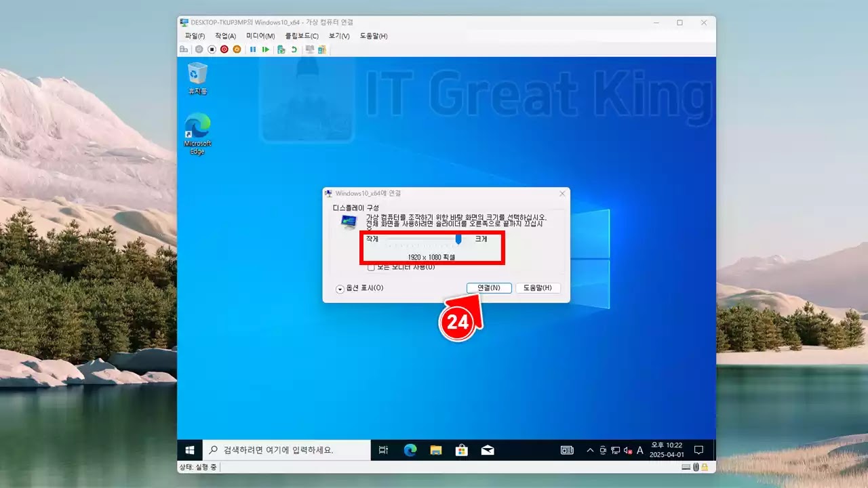
Task: Open Microsoft Store from the taskbar
Action: tap(461, 450)
